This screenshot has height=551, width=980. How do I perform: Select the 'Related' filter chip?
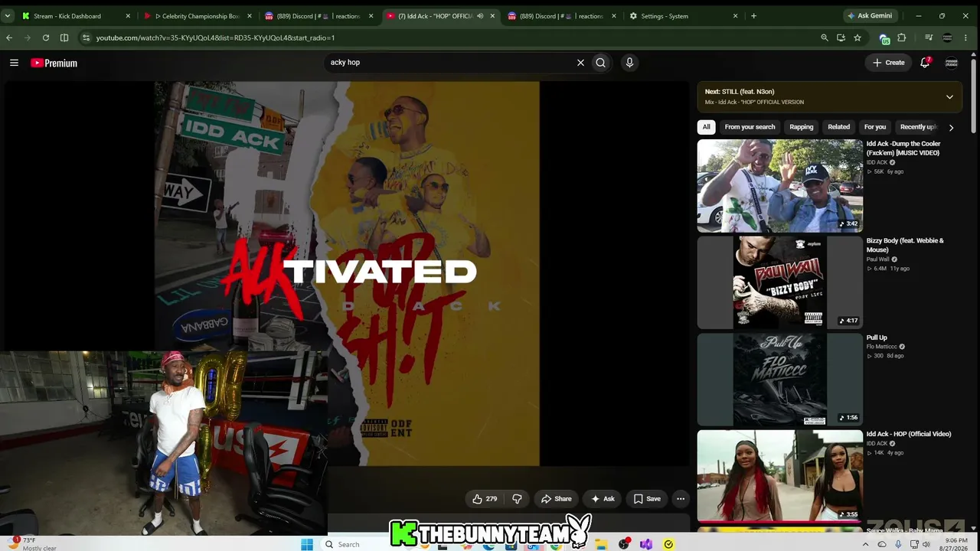pos(838,127)
